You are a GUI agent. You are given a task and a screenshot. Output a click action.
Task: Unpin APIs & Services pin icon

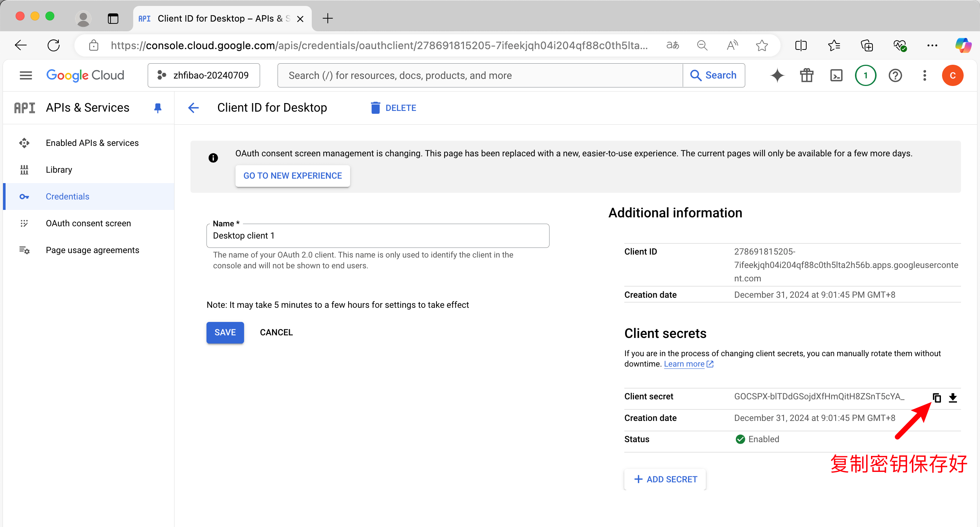(x=157, y=108)
